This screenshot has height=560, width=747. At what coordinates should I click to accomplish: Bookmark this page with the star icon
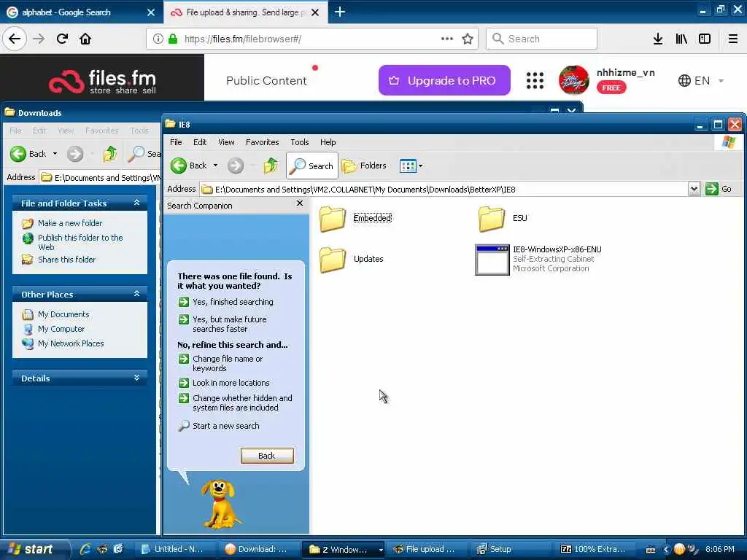(468, 39)
